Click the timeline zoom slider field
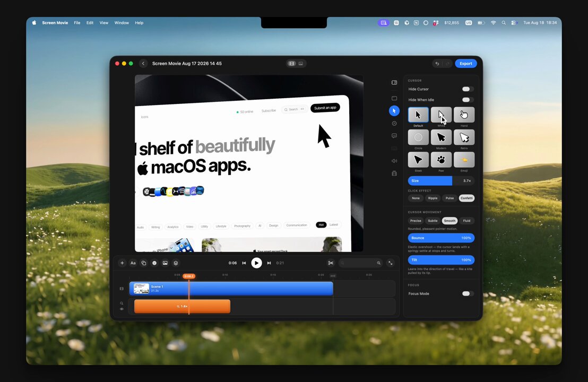The image size is (588, 382). coord(360,263)
